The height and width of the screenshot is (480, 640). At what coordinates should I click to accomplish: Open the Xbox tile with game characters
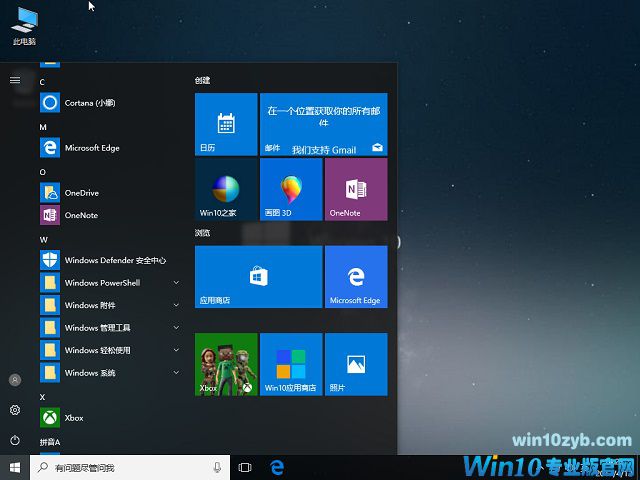(226, 365)
